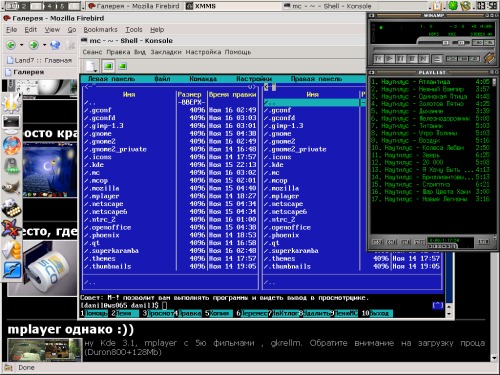Reload the page in Firebird toolbar
The height and width of the screenshot is (375, 500).
coord(55,45)
